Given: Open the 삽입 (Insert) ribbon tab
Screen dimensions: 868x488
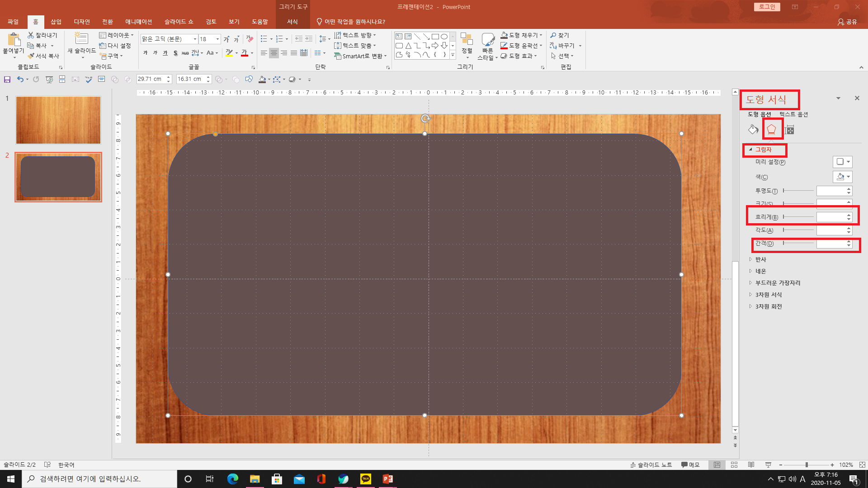Looking at the screenshot, I should click(56, 22).
